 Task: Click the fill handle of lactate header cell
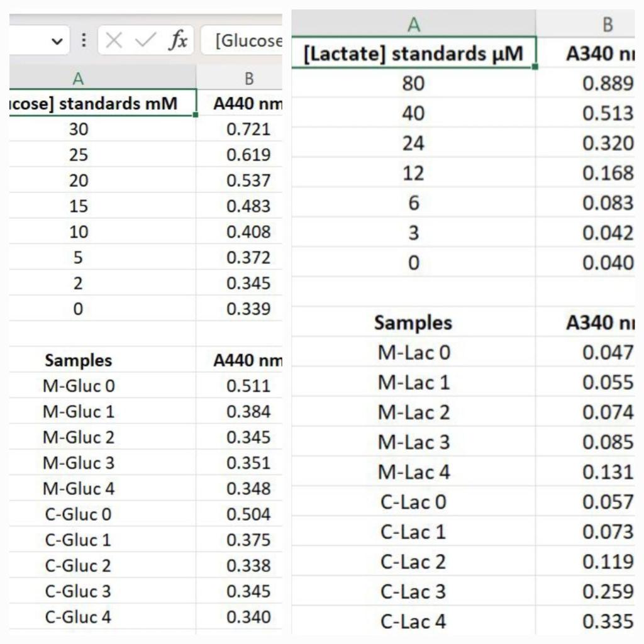535,67
